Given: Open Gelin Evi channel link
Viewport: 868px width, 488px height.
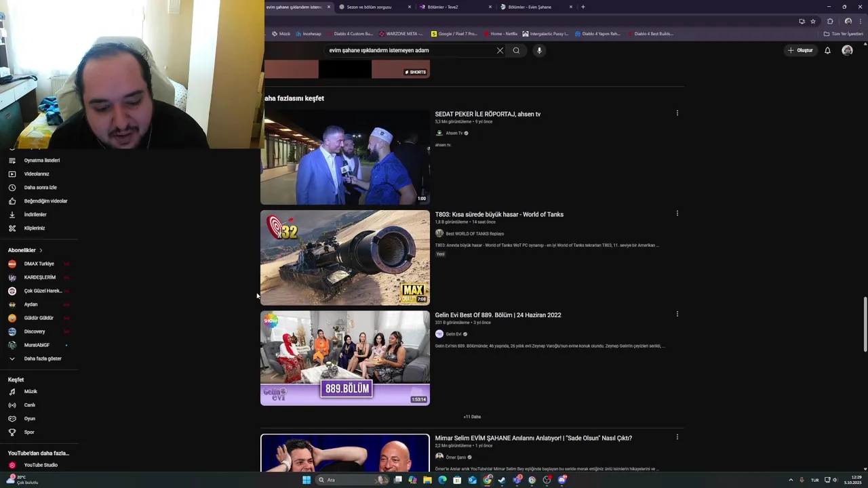Looking at the screenshot, I should click(454, 334).
